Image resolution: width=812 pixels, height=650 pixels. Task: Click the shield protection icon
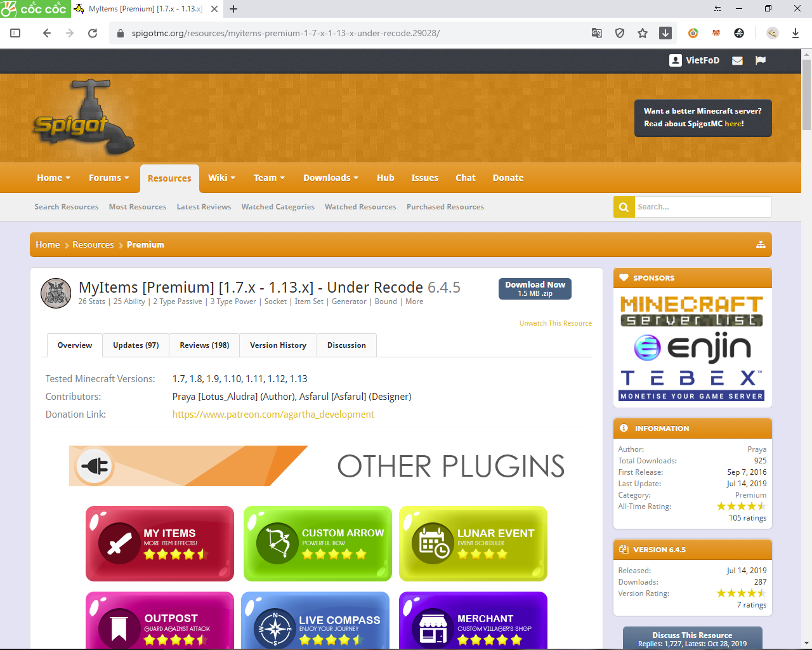pyautogui.click(x=620, y=33)
